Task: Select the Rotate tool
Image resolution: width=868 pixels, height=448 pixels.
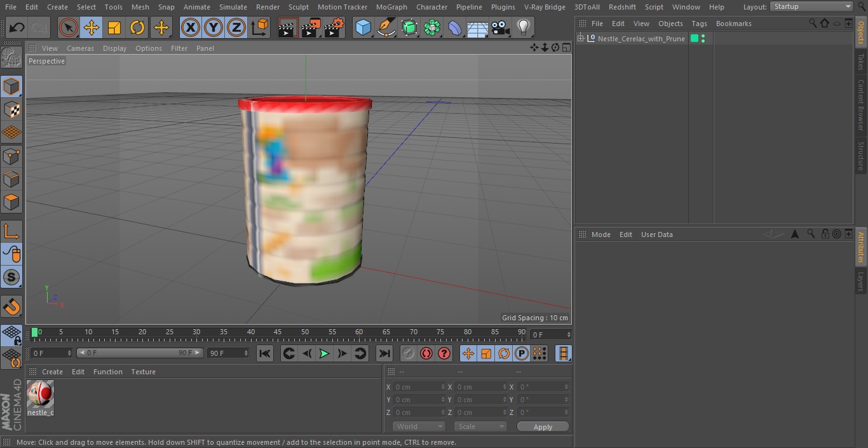Action: (137, 27)
